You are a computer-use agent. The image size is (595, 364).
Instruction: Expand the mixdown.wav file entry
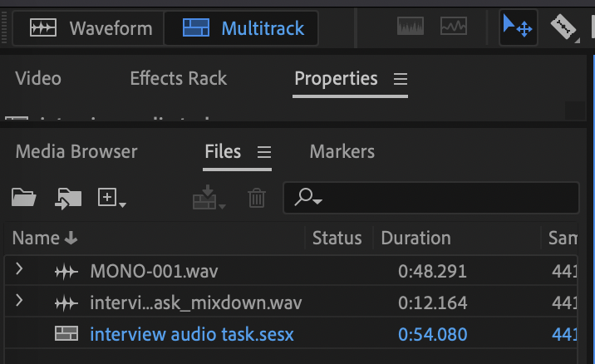19,302
